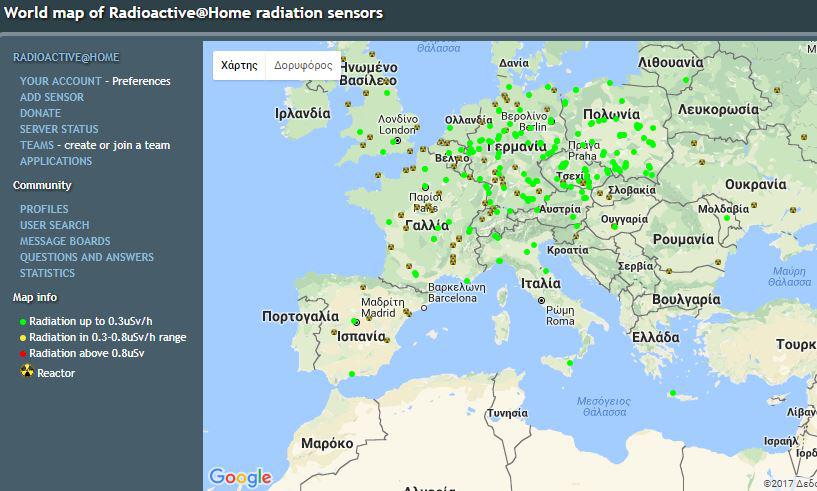The image size is (817, 491).
Task: Click reactor icon north of Madrid
Action: click(x=363, y=287)
